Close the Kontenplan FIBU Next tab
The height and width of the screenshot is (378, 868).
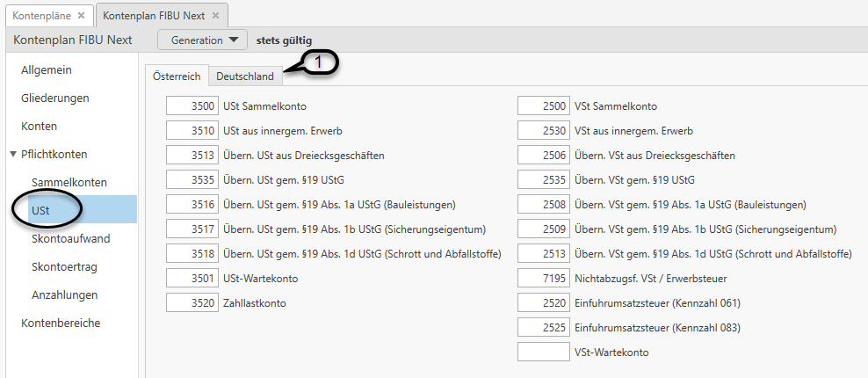pyautogui.click(x=216, y=16)
